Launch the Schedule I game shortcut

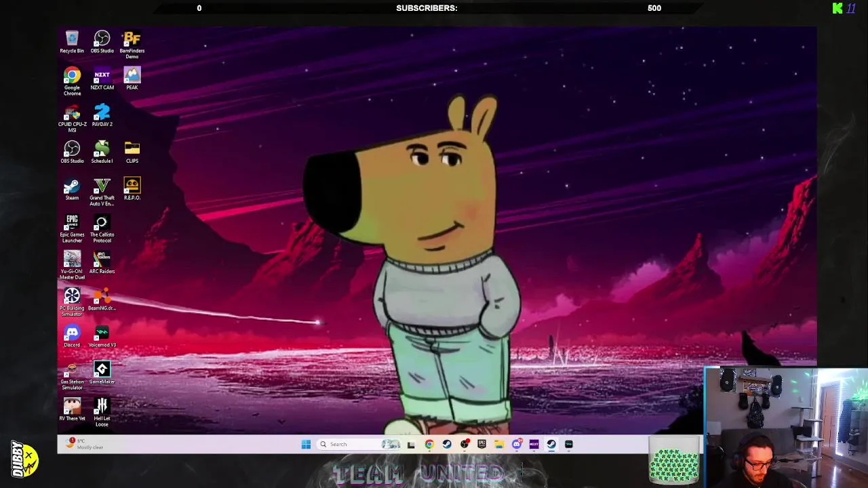(x=102, y=152)
